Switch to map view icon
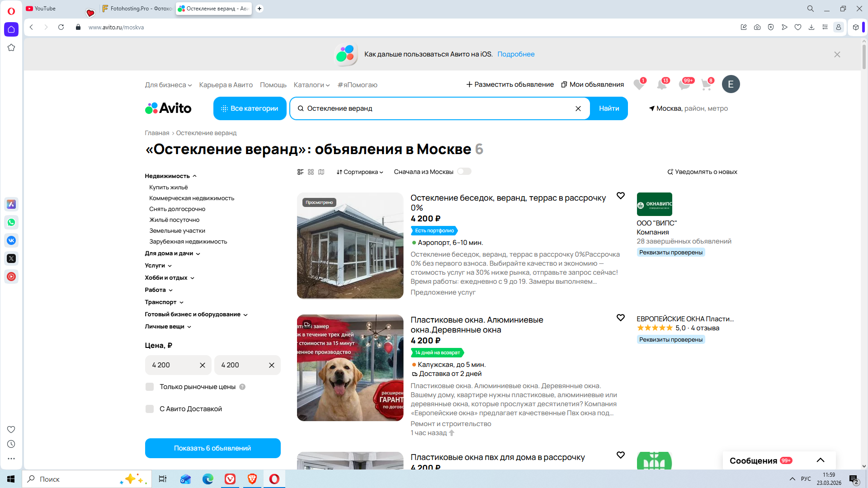The width and height of the screenshot is (868, 488). point(321,172)
